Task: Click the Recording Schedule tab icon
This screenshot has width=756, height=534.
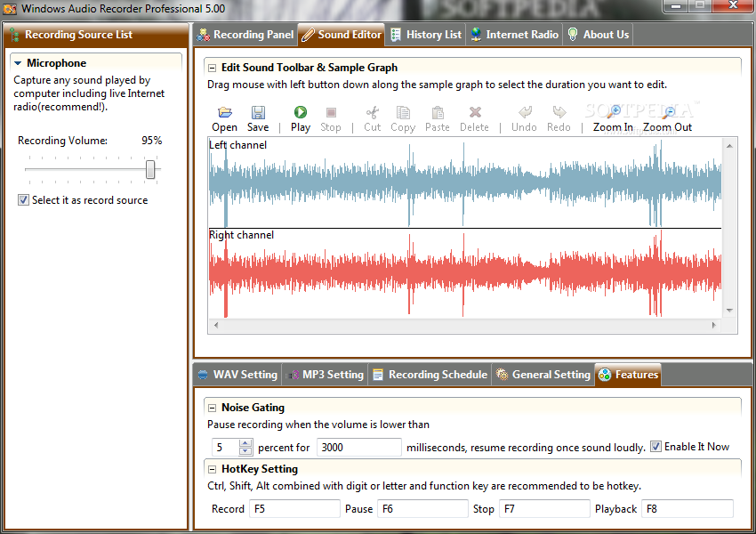Action: click(378, 375)
